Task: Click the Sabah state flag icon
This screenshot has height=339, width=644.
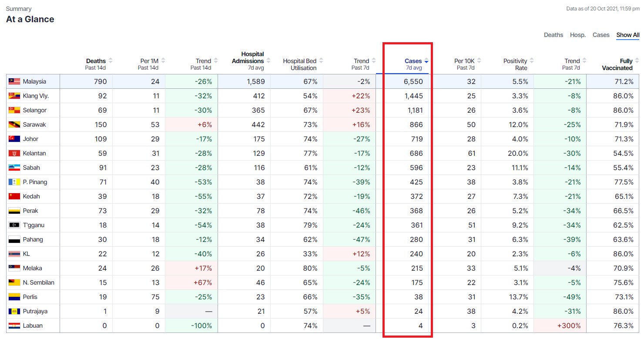Action: 14,168
